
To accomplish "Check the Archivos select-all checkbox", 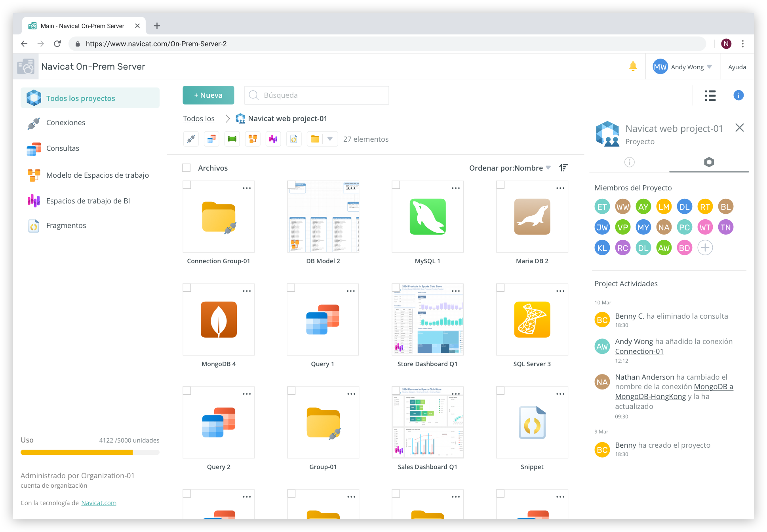I will point(187,168).
